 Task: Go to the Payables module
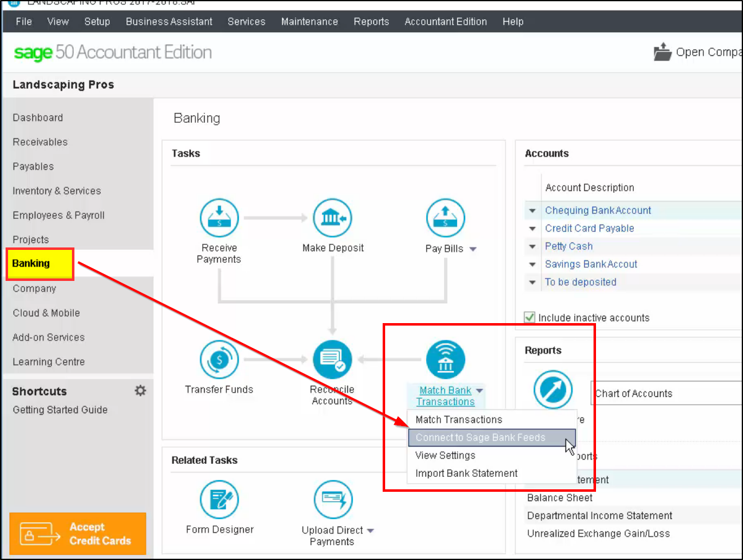tap(33, 166)
